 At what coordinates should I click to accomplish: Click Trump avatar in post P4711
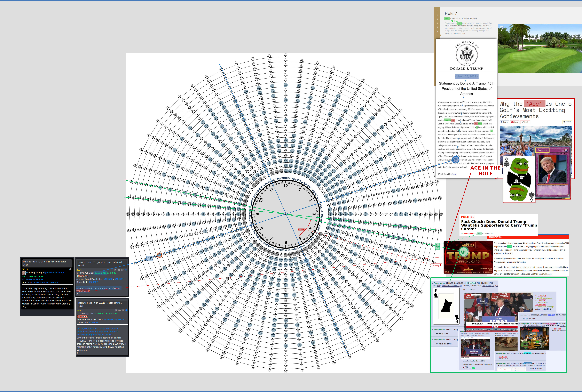[24, 273]
